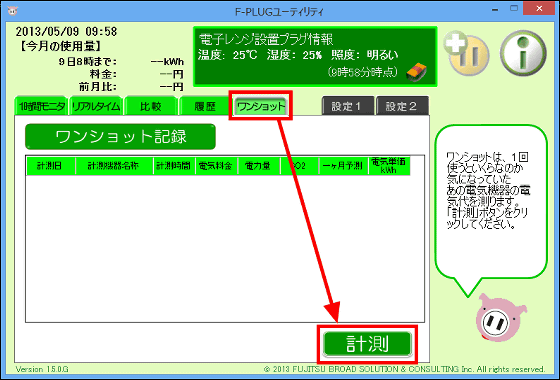The height and width of the screenshot is (380, 560).
Task: Click the (9時58分時点) timestamp text
Action: 362,72
